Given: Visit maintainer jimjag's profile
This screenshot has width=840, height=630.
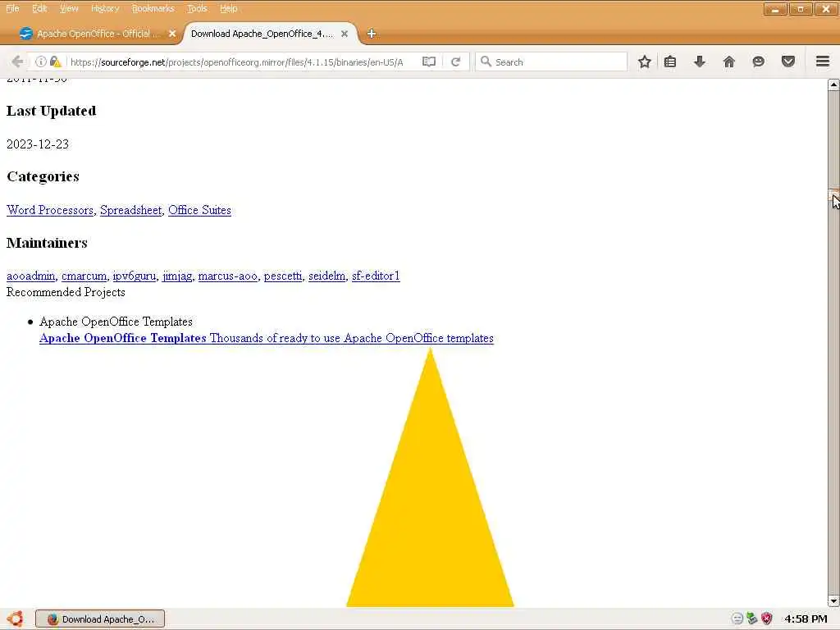Looking at the screenshot, I should (x=177, y=276).
